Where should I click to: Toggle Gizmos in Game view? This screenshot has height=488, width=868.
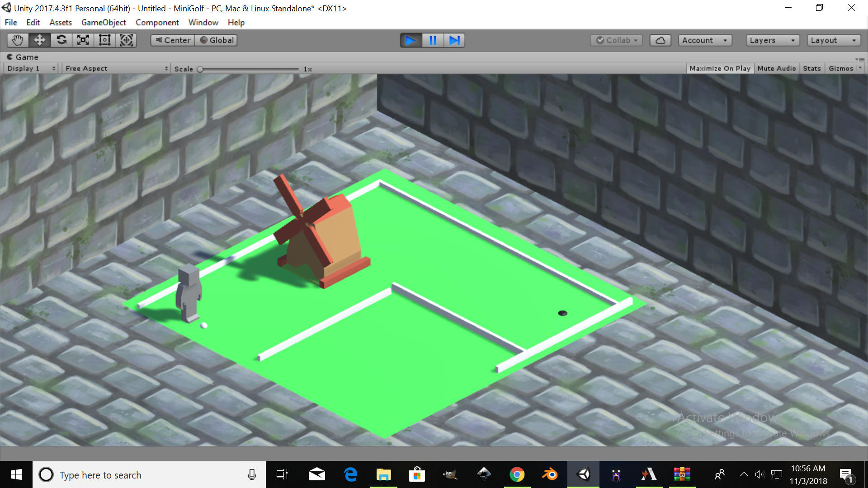(841, 68)
